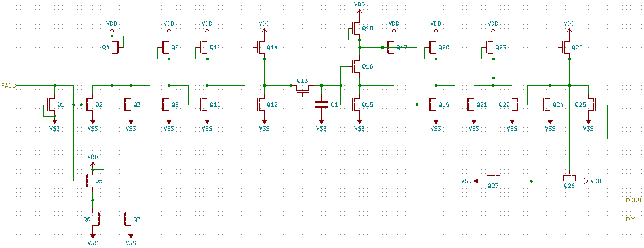
Task: Select the VSS symbol below Q7
Action: tap(131, 240)
